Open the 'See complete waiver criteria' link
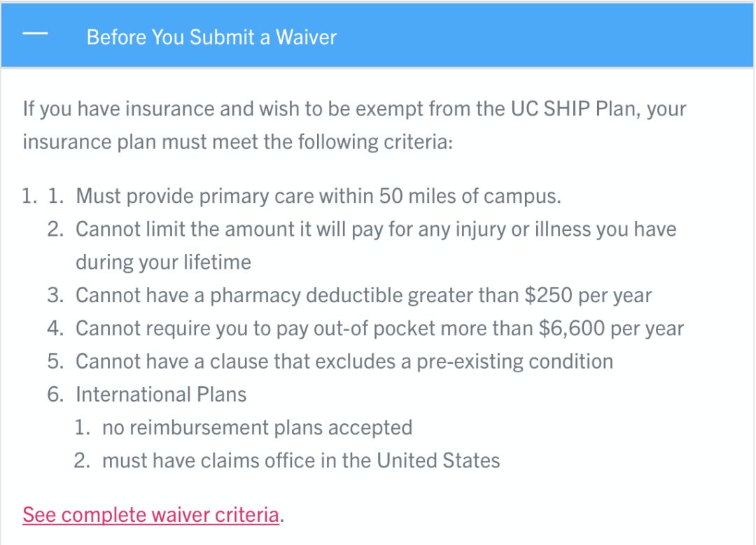 click(x=150, y=515)
